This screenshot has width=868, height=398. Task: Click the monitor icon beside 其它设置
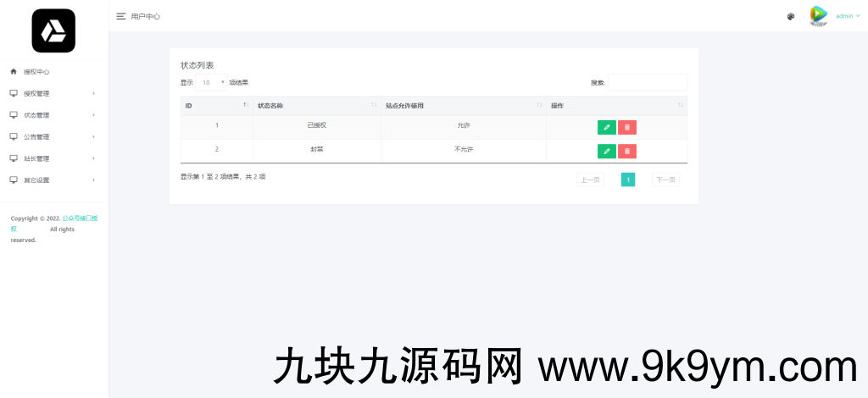point(14,180)
